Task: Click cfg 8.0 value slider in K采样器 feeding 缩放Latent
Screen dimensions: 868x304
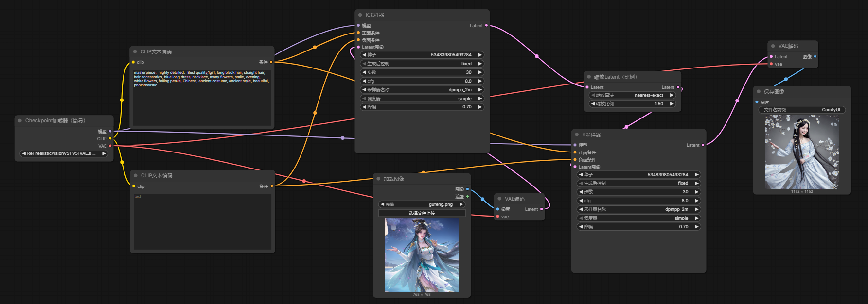Action: 422,81
